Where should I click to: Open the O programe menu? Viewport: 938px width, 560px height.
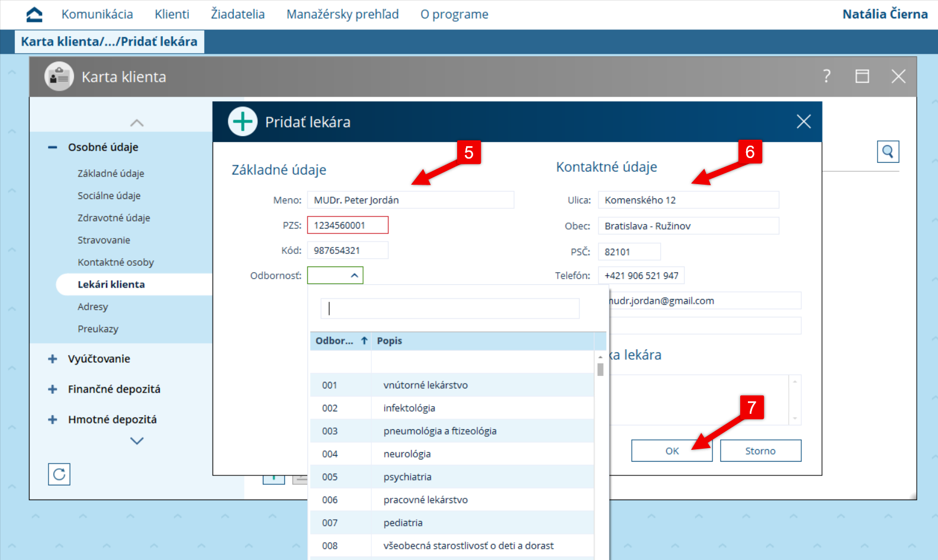[x=455, y=14]
